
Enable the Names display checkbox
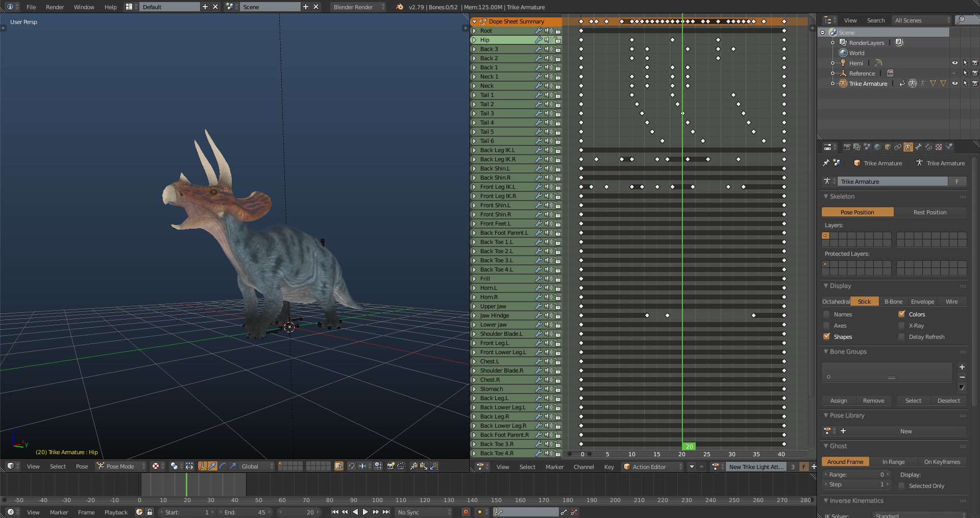[826, 314]
